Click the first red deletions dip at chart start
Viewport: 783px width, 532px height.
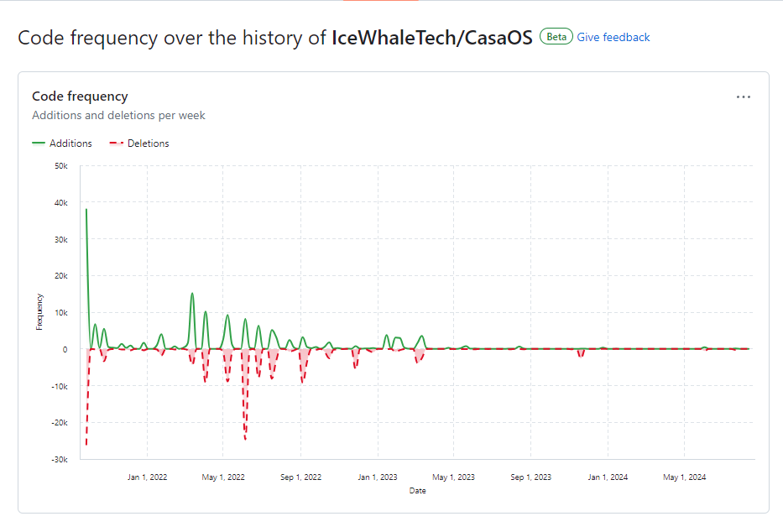[86, 443]
